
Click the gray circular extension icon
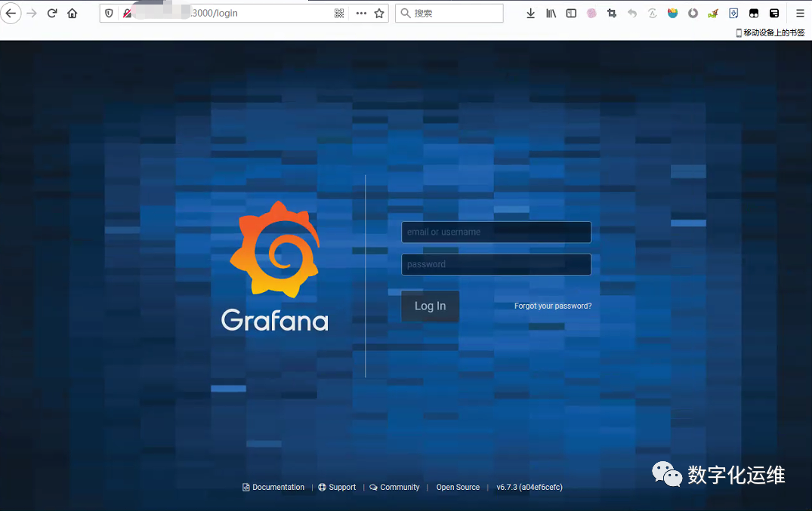tap(693, 14)
